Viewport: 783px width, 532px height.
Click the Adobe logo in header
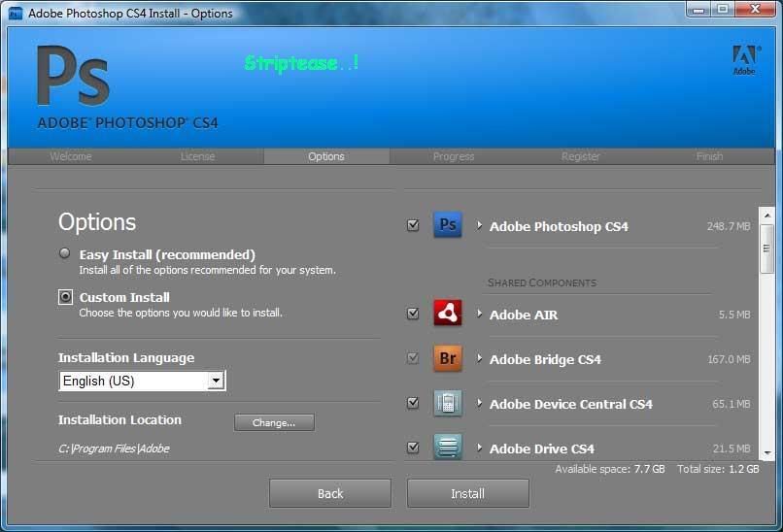click(x=744, y=60)
